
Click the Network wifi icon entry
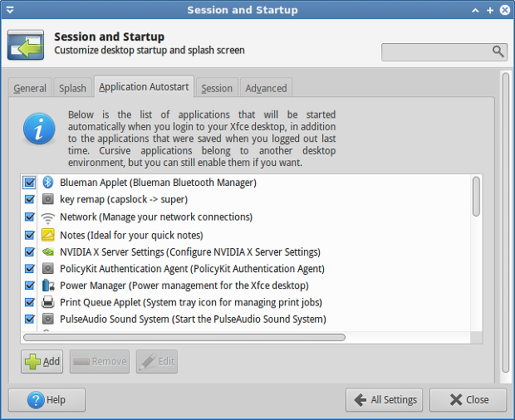(48, 217)
